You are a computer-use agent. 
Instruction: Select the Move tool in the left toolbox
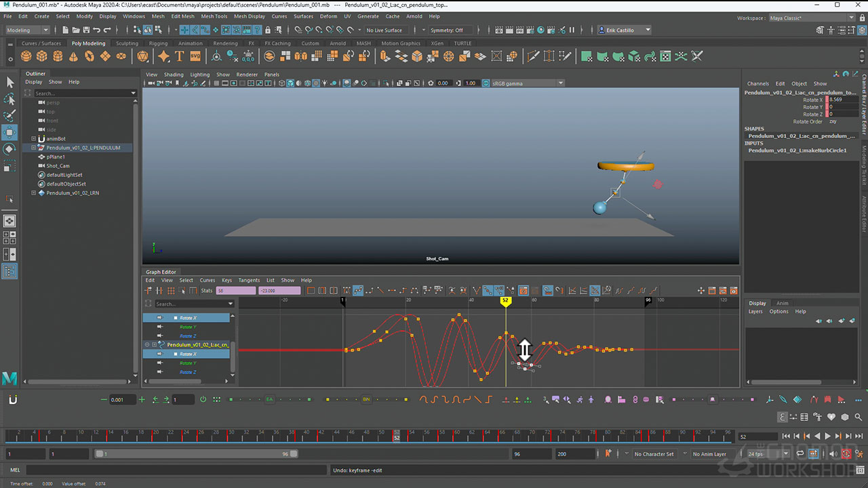tap(9, 132)
